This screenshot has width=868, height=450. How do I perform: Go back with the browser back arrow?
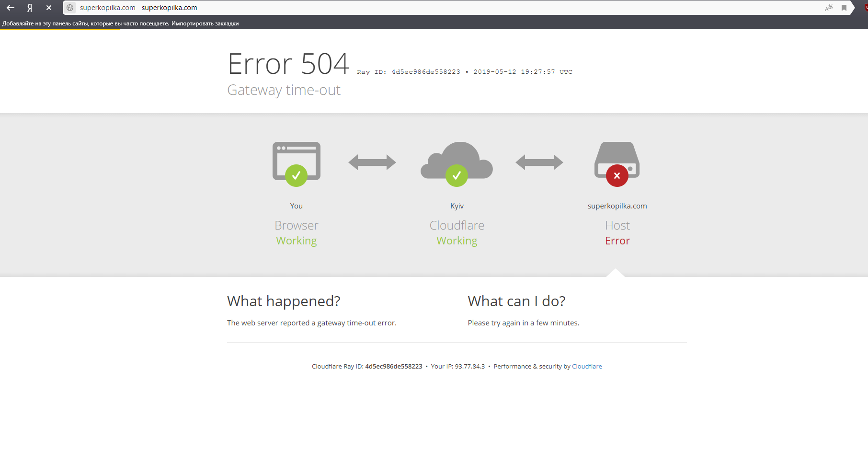pos(11,8)
